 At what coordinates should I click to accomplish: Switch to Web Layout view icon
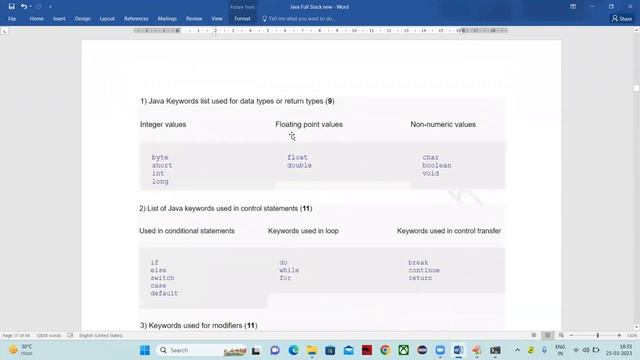(561, 336)
